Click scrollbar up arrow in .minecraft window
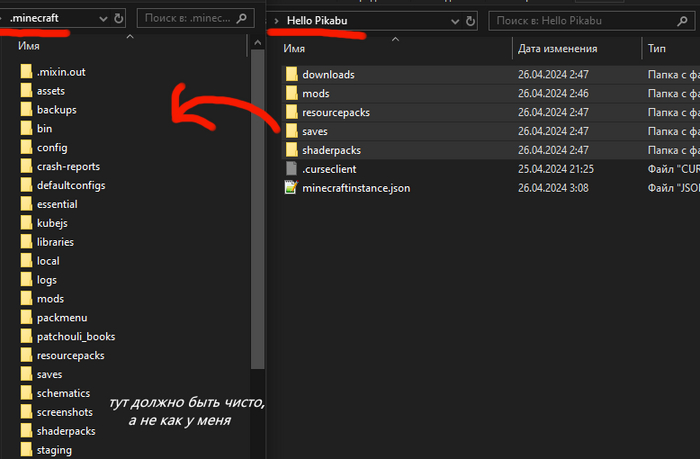 (258, 43)
